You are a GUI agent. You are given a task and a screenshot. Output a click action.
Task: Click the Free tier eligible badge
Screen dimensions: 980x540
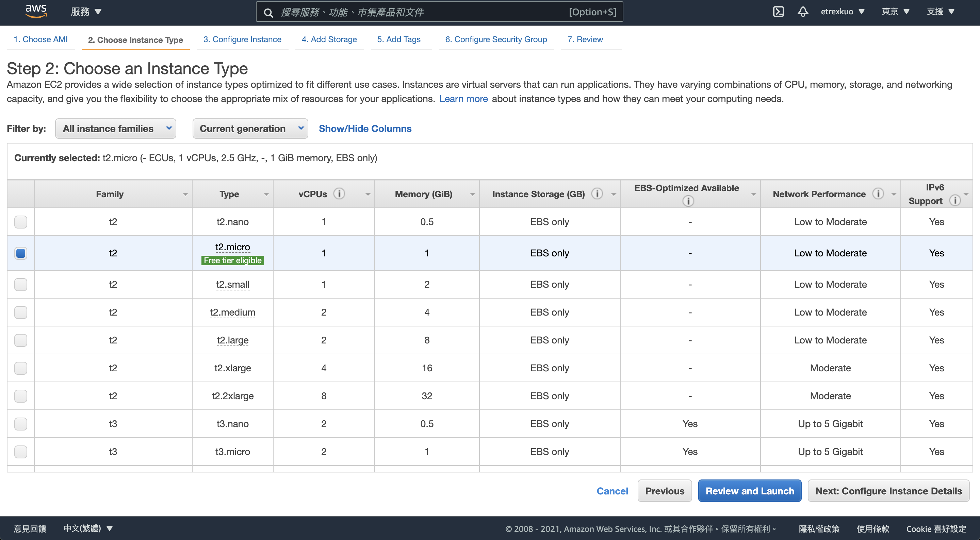pyautogui.click(x=233, y=260)
